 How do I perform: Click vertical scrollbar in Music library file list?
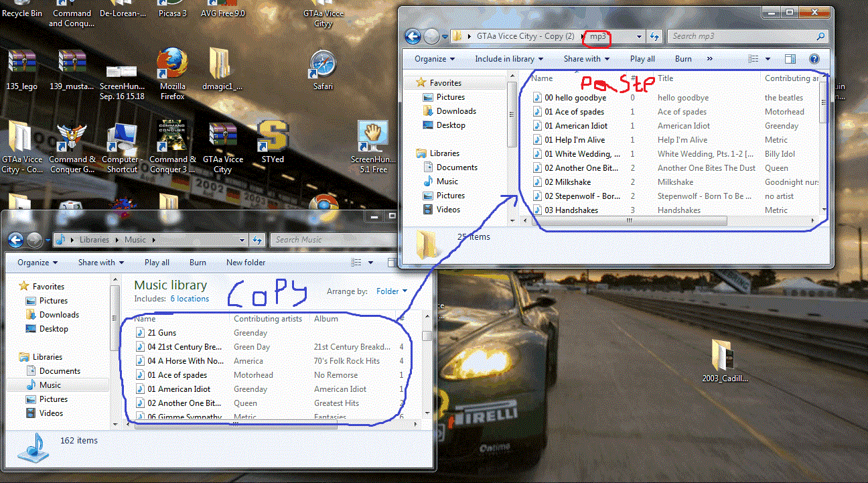pyautogui.click(x=427, y=336)
